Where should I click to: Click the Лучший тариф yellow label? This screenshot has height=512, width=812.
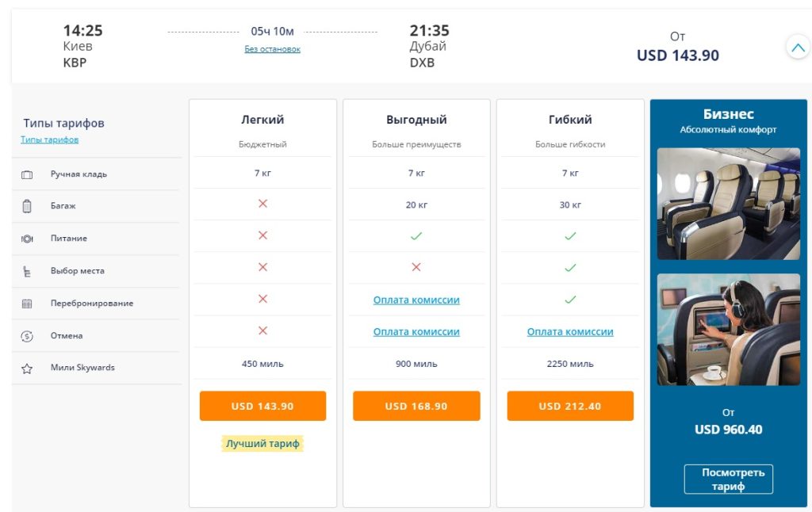tap(262, 444)
